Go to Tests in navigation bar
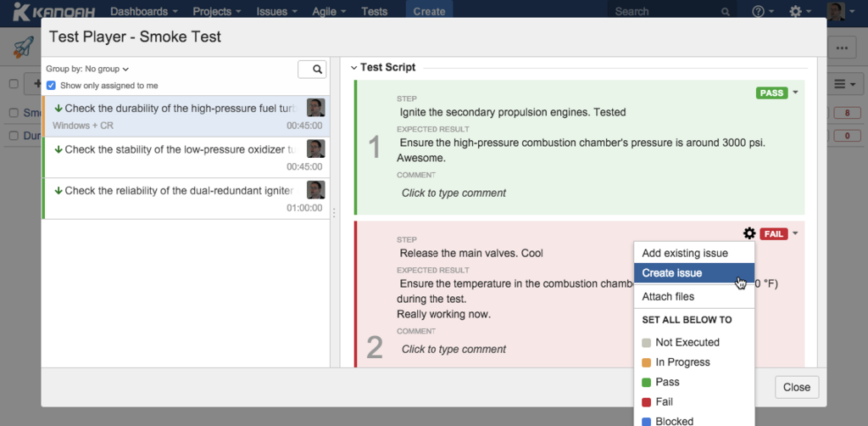 point(374,11)
